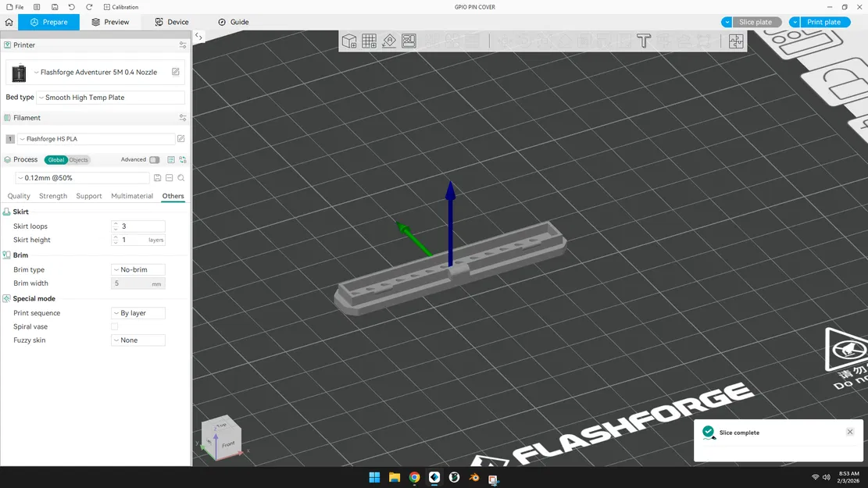The width and height of the screenshot is (868, 488).
Task: Edit the Flashforge HS PLA filament preset
Action: pyautogui.click(x=181, y=138)
